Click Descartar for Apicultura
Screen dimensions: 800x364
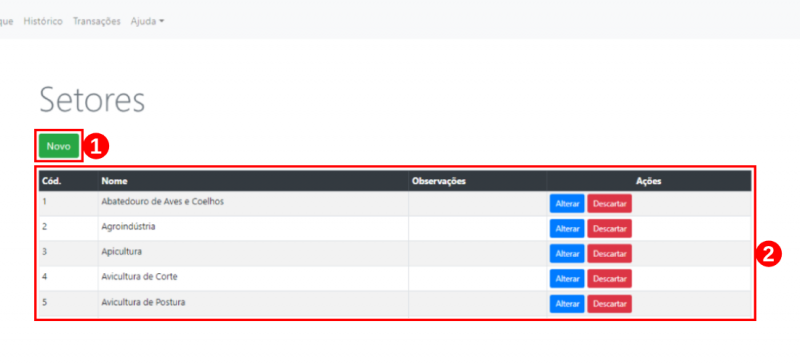pos(609,254)
